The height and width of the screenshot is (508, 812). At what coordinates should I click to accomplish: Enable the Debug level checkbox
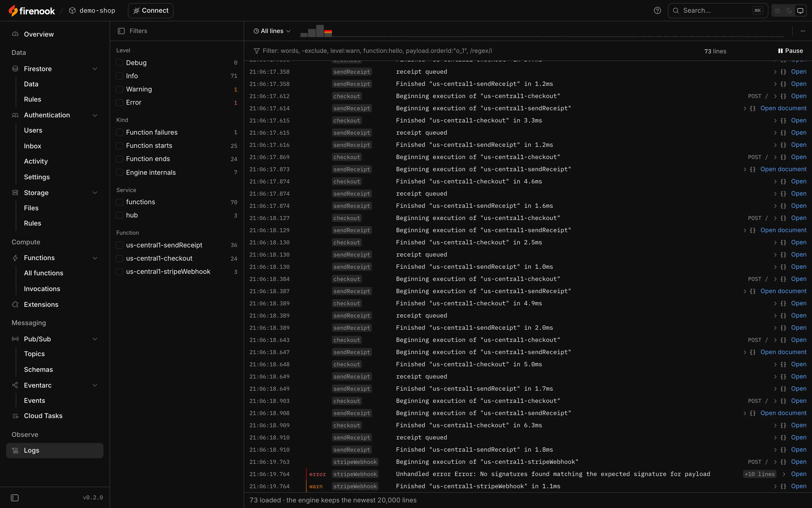120,63
